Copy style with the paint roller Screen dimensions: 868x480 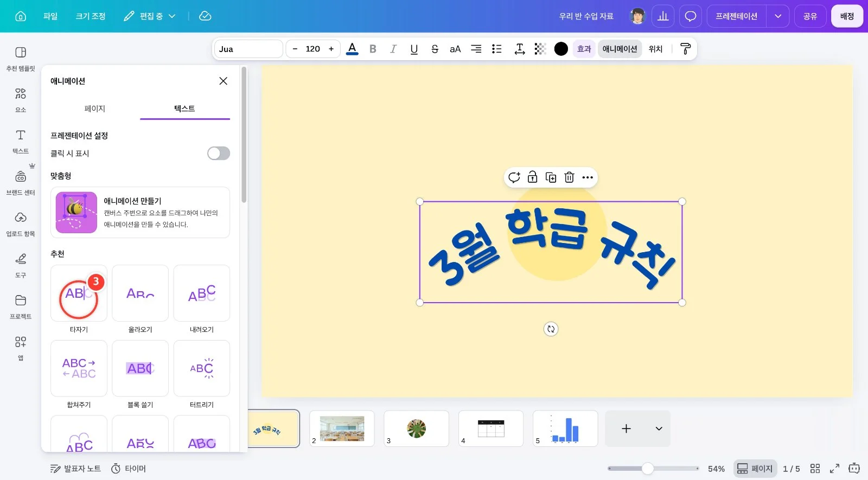tap(685, 49)
